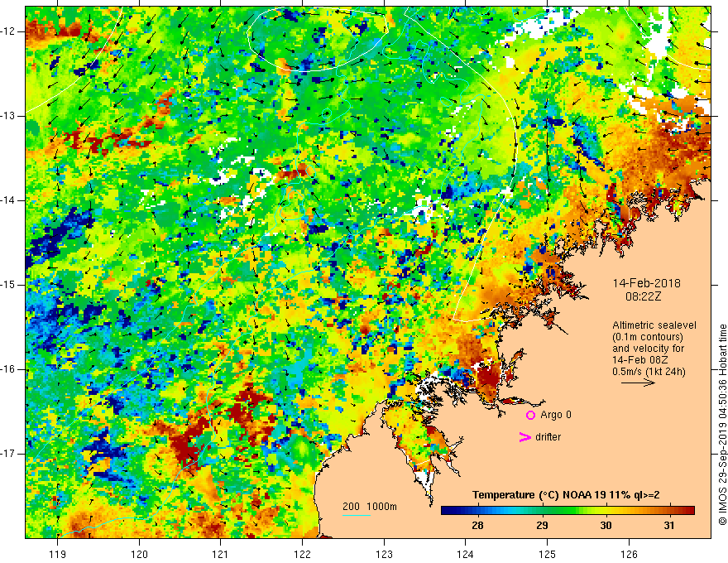
Task: Click longitude axis label 126
Action: [629, 554]
